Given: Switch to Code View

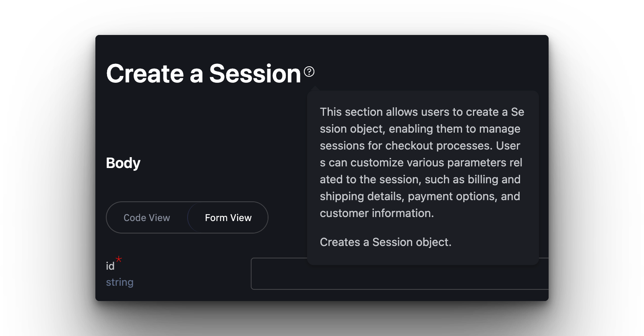Looking at the screenshot, I should pos(147,218).
